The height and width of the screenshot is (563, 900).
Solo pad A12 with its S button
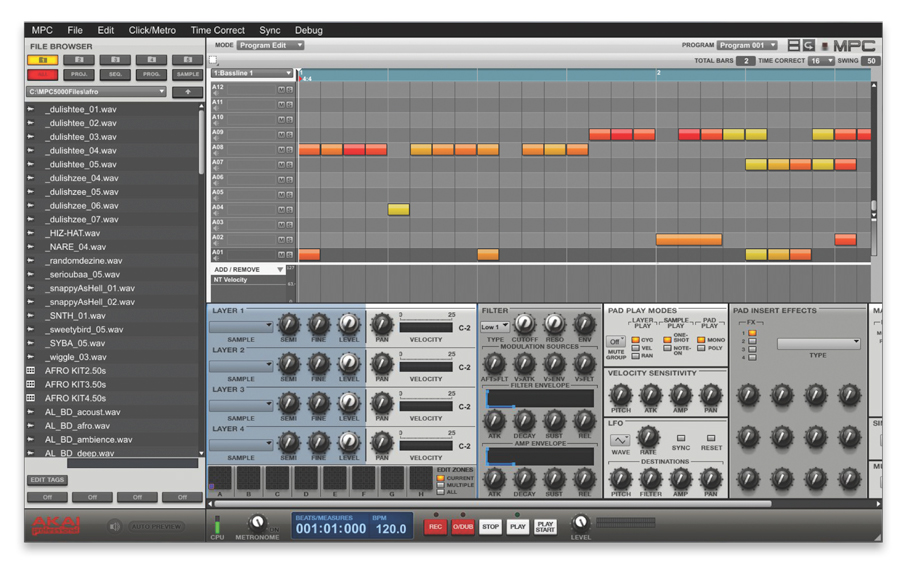tap(289, 90)
